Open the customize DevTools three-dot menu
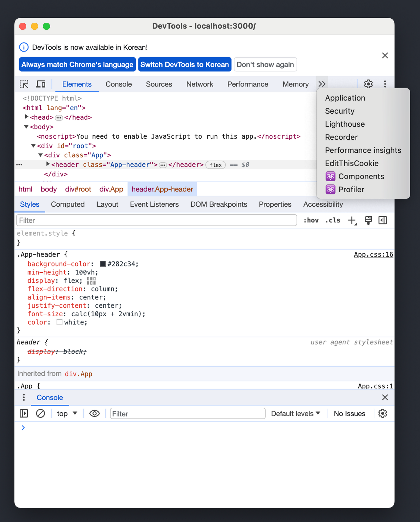 (x=385, y=84)
